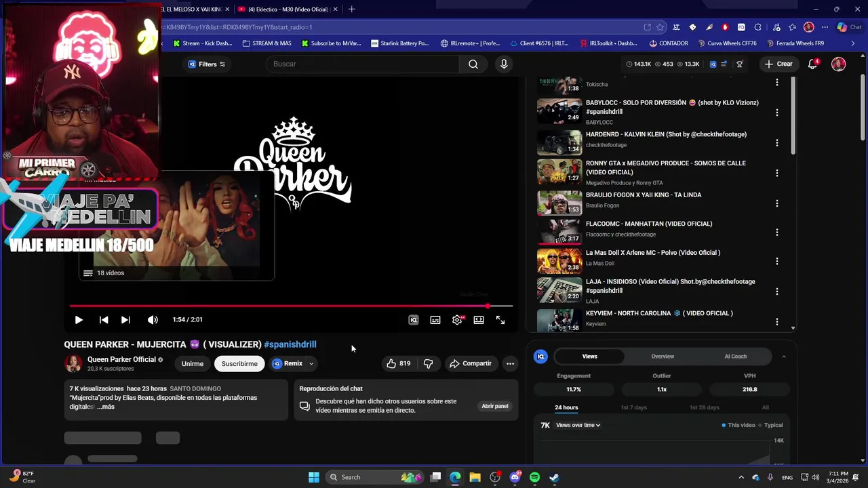Click the Unirme join button
The height and width of the screenshot is (488, 868).
[192, 363]
